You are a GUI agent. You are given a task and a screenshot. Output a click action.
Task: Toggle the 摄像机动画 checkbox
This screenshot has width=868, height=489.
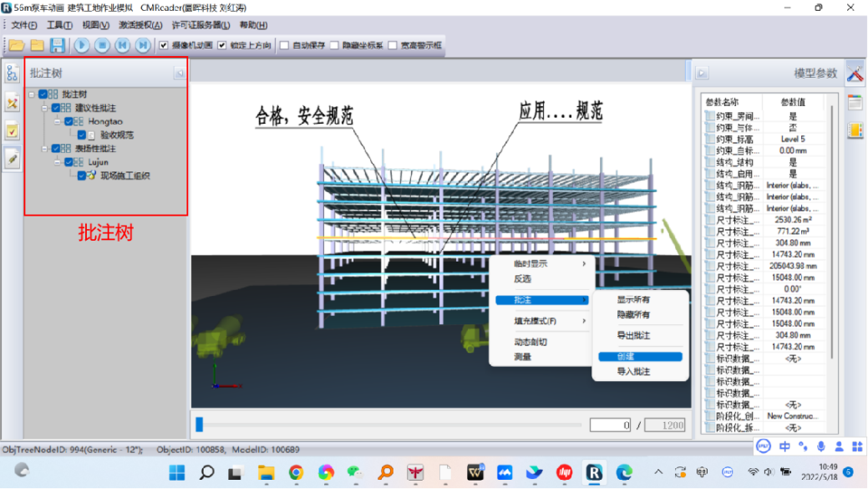click(164, 45)
